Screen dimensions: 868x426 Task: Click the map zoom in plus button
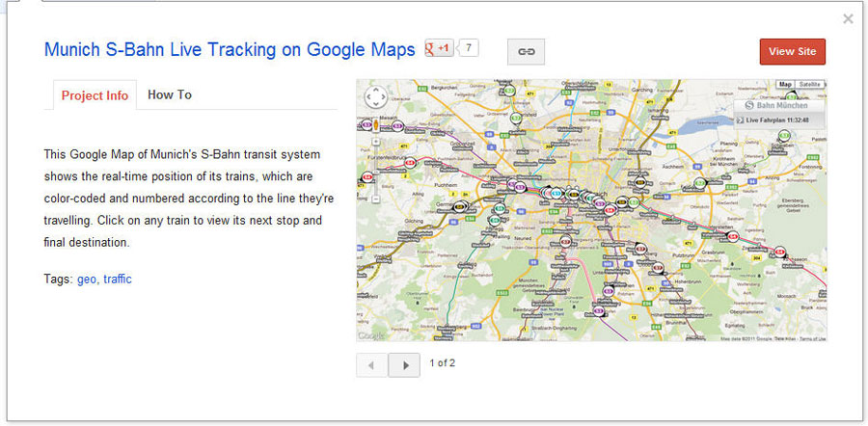(376, 142)
